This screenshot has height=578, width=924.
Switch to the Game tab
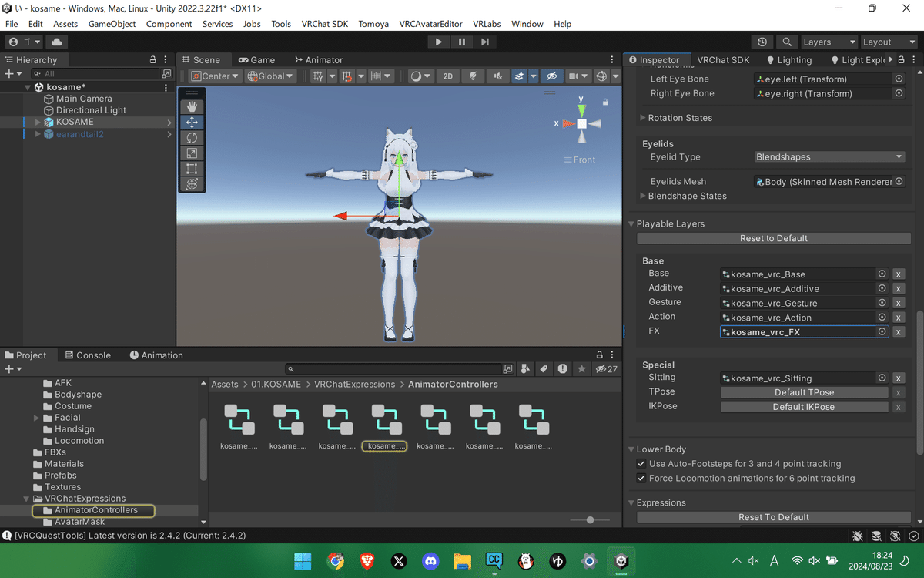pos(256,60)
